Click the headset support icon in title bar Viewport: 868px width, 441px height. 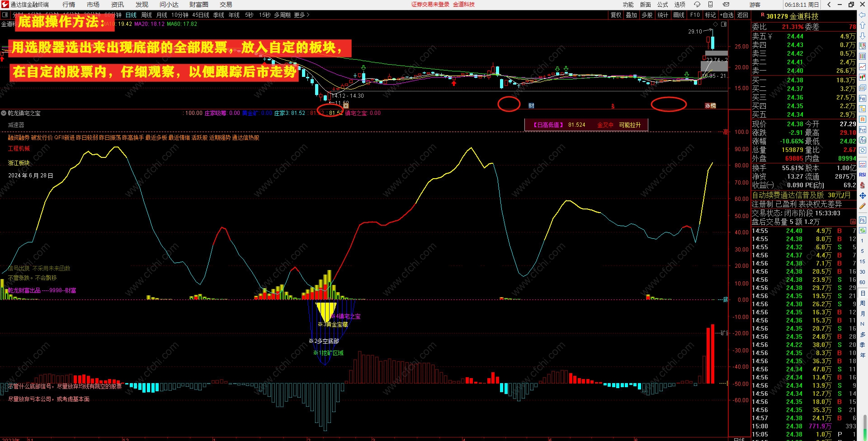(697, 5)
